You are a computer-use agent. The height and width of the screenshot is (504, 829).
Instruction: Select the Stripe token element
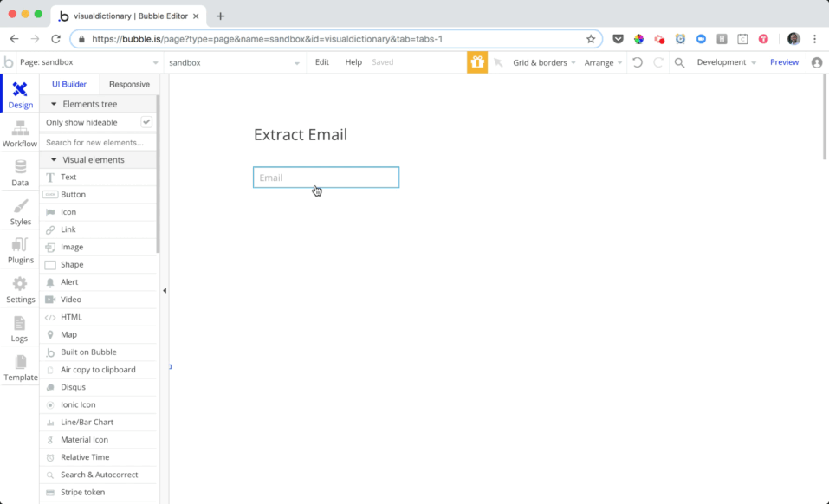click(99, 493)
